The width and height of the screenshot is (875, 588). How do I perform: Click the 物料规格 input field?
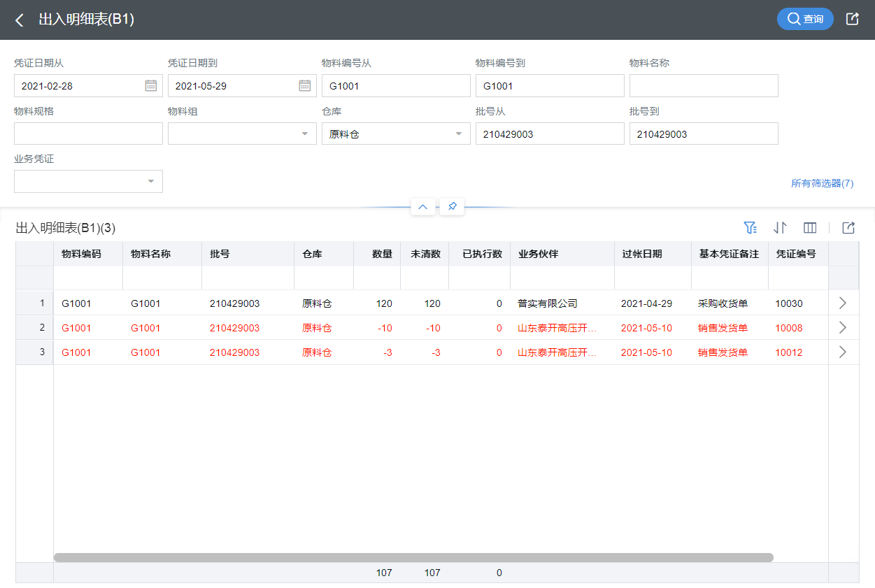[88, 134]
